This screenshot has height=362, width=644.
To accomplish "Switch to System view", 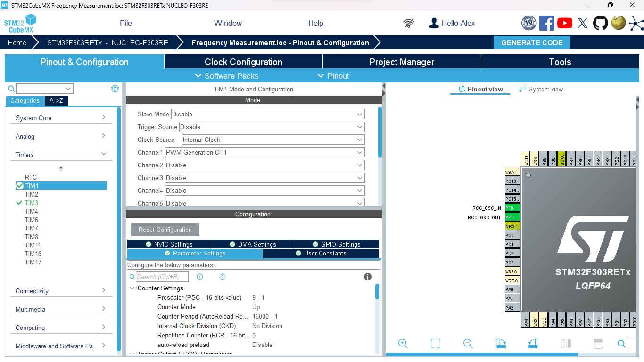I will point(541,89).
